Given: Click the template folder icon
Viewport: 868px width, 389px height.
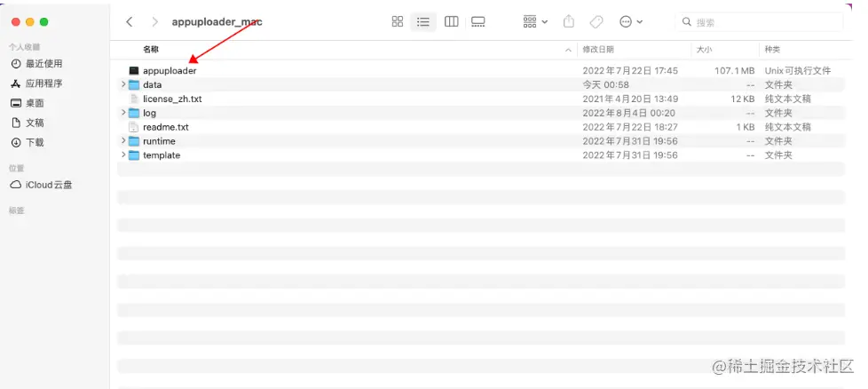Looking at the screenshot, I should coord(133,155).
